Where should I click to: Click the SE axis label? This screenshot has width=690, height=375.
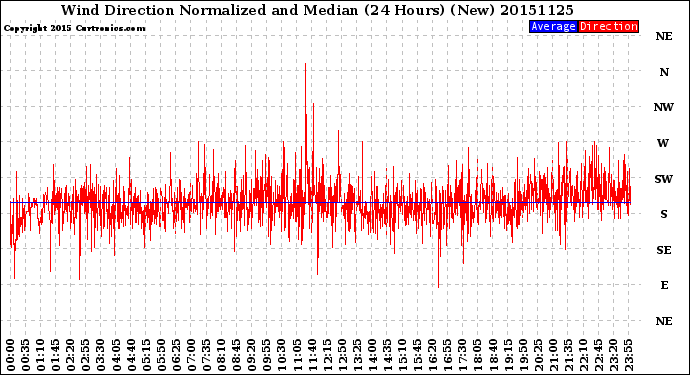pyautogui.click(x=664, y=250)
